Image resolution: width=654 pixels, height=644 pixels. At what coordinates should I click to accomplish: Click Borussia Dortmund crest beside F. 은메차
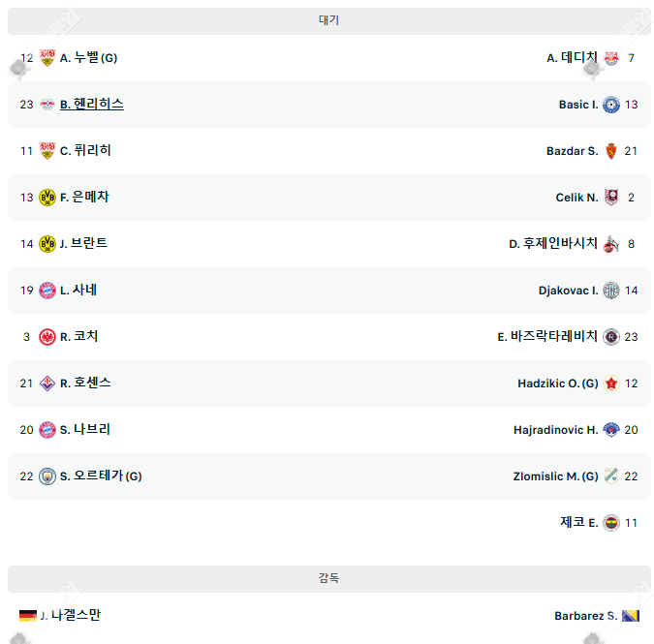tap(47, 198)
